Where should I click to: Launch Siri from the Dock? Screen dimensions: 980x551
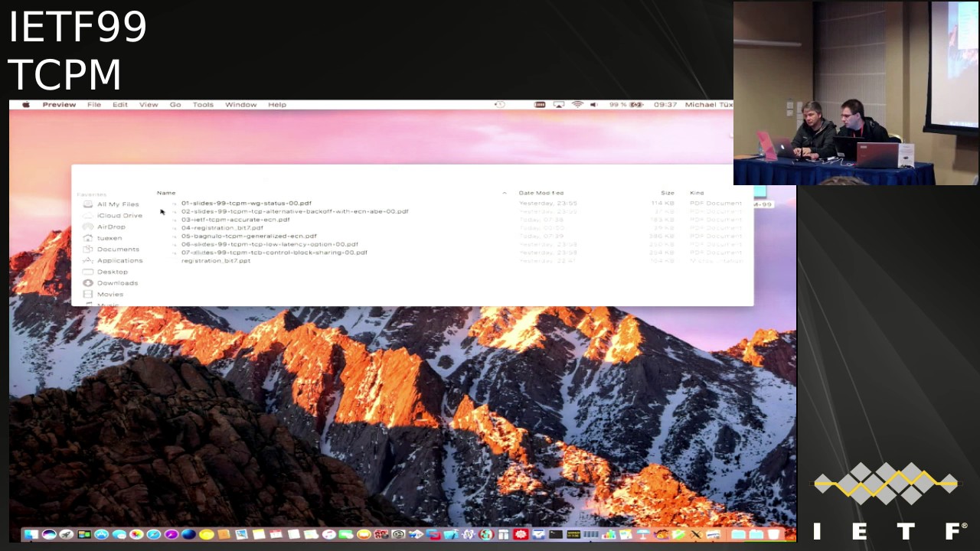49,534
